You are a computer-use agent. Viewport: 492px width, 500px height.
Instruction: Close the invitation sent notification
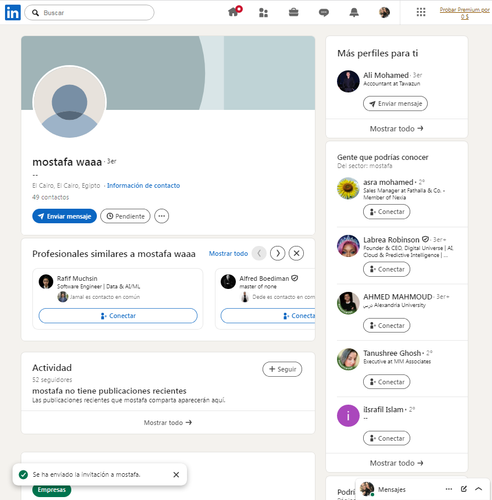click(176, 474)
